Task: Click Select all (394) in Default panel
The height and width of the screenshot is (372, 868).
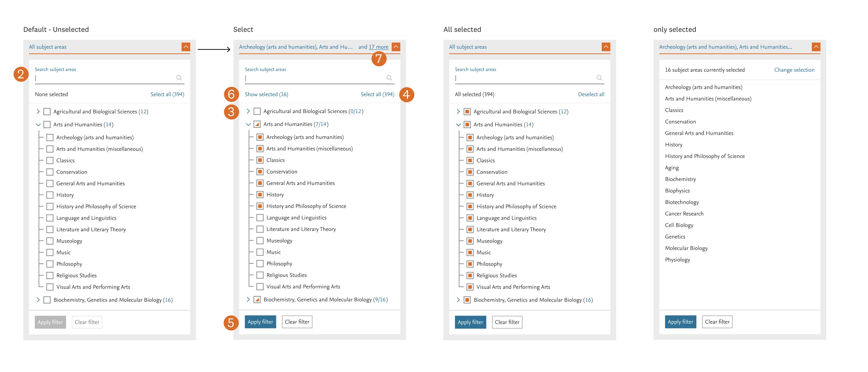Action: [168, 94]
